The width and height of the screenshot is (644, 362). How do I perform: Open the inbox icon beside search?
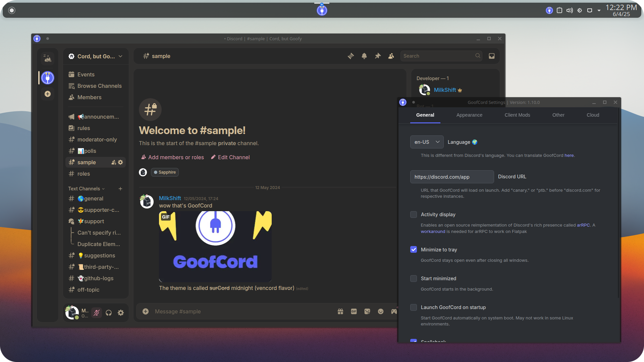tap(492, 56)
